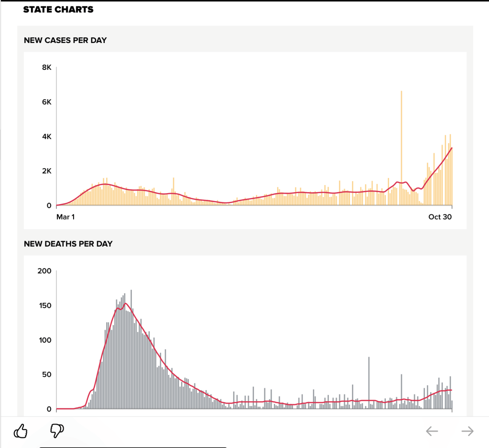489x448 pixels.
Task: Select the NEW DEATHS PER DAY title
Action: tap(68, 244)
